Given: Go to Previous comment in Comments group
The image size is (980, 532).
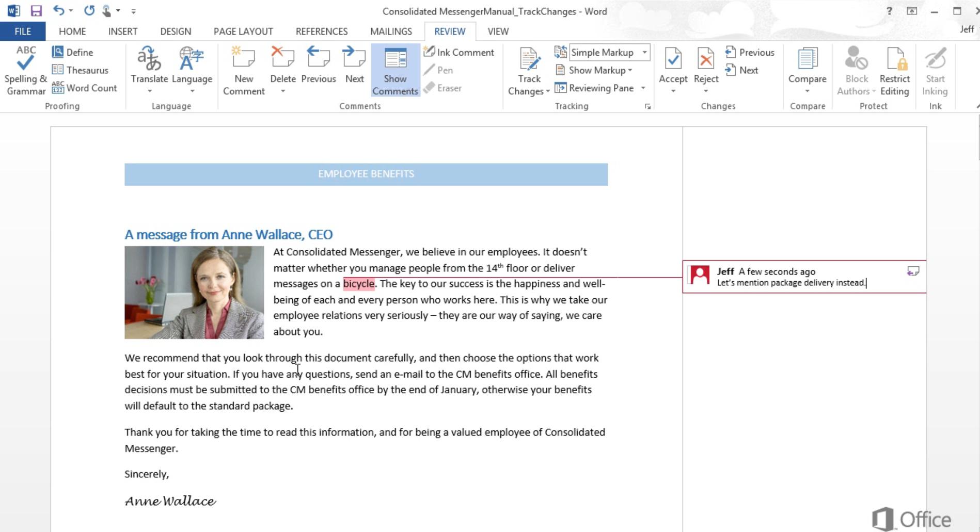Looking at the screenshot, I should click(319, 66).
